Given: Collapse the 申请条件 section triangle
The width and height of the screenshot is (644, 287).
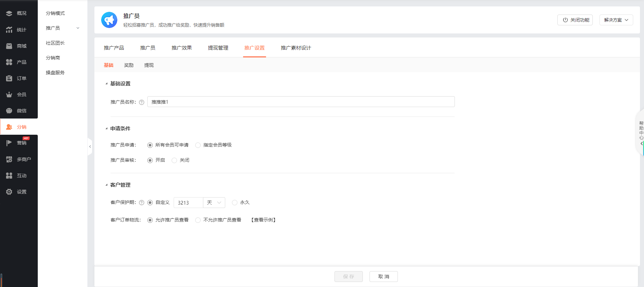Looking at the screenshot, I should pyautogui.click(x=107, y=129).
